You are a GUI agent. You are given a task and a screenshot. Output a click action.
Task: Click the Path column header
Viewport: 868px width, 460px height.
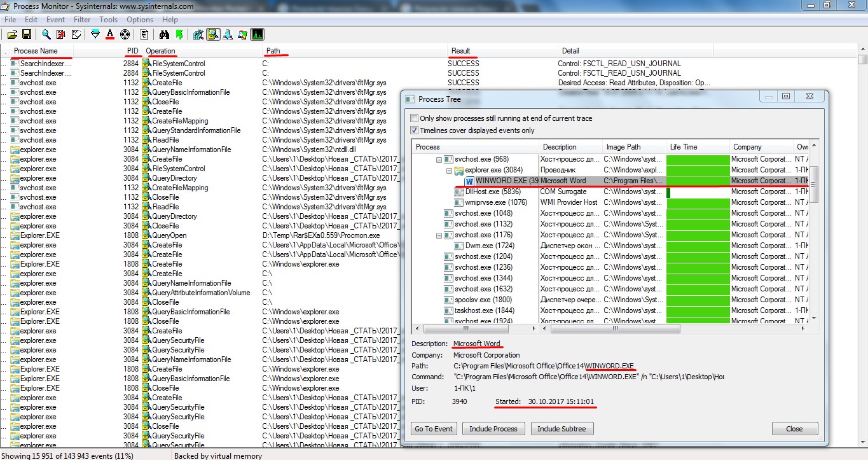(355, 51)
